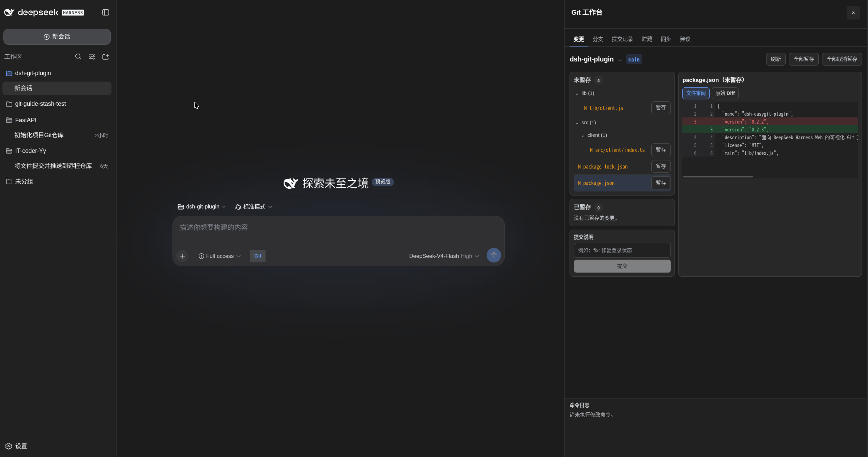
Task: Click the 预览版 badge
Action: point(382,182)
